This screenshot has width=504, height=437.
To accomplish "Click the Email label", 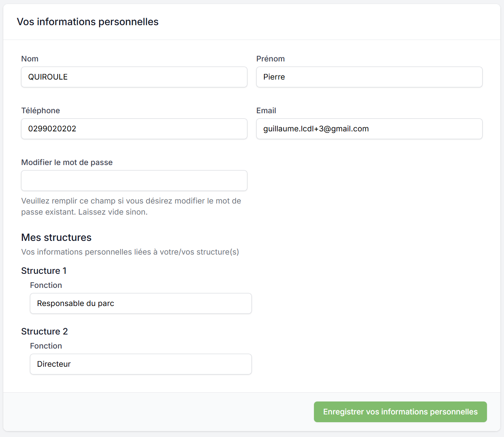I will [266, 111].
